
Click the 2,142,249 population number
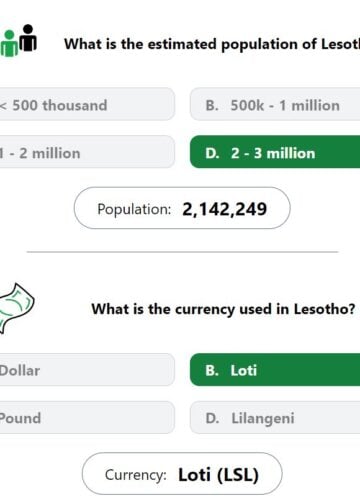(x=225, y=210)
